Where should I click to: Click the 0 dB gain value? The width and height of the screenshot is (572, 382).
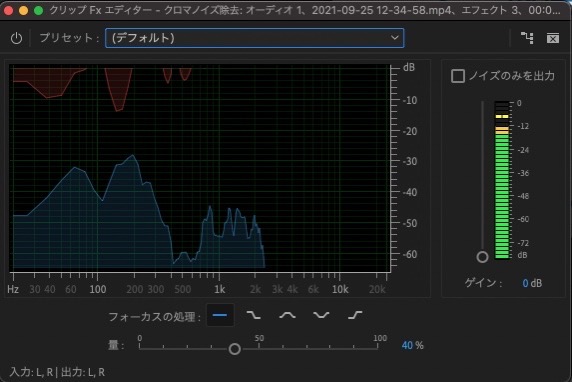(x=532, y=283)
